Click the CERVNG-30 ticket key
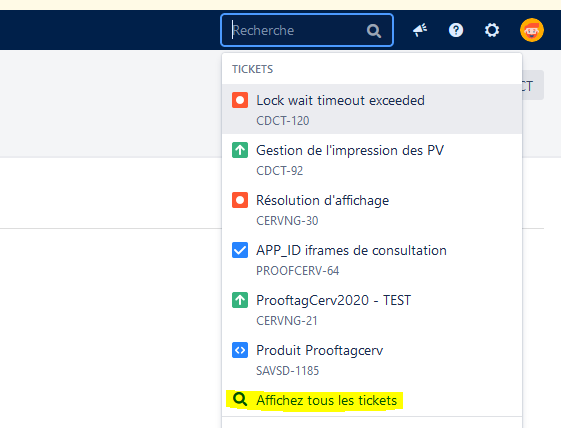The height and width of the screenshot is (428, 561). [x=287, y=221]
